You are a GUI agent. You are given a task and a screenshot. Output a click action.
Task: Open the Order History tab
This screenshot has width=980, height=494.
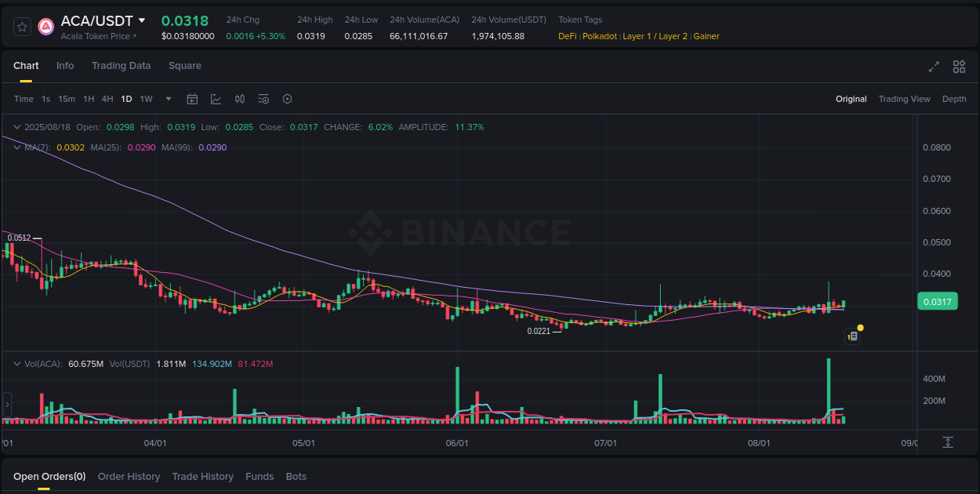point(129,476)
